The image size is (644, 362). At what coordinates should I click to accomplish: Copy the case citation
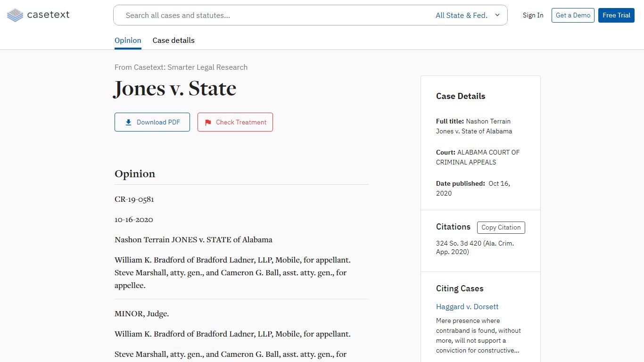(501, 227)
